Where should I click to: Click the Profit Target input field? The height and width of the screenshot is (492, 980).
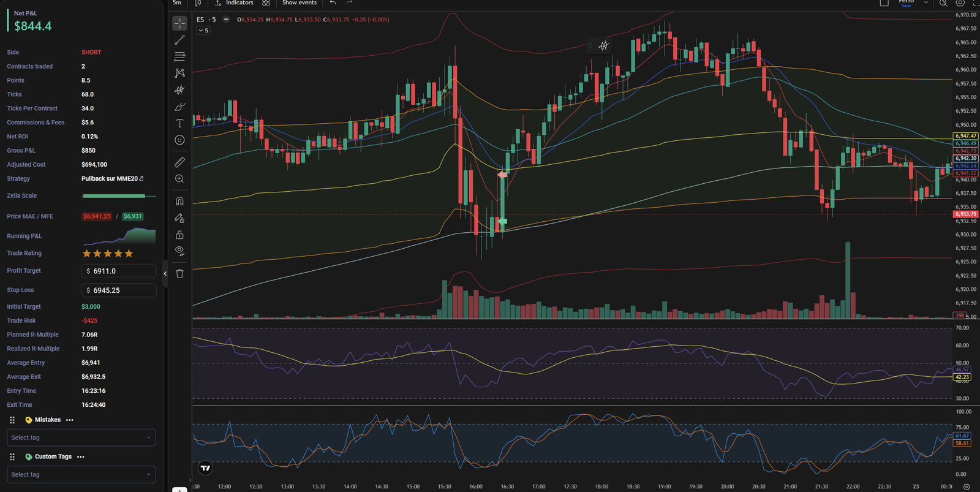click(119, 271)
